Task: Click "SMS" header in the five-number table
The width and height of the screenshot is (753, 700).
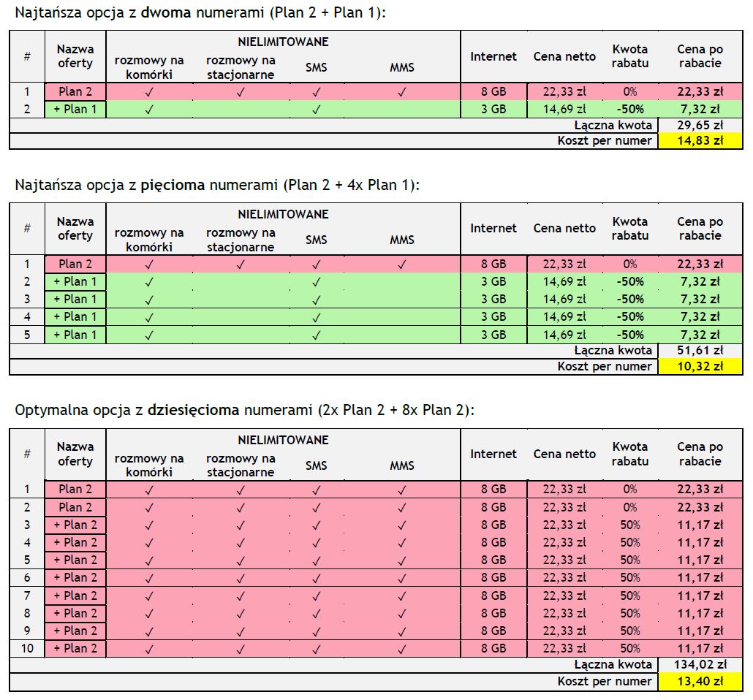Action: pyautogui.click(x=316, y=240)
